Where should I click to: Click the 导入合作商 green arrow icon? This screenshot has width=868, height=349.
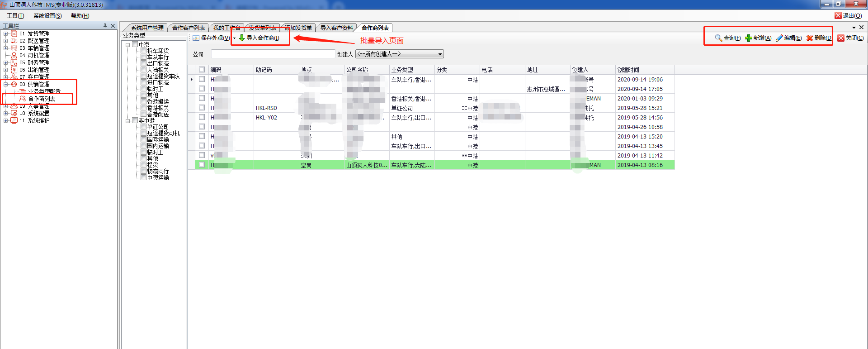(242, 38)
